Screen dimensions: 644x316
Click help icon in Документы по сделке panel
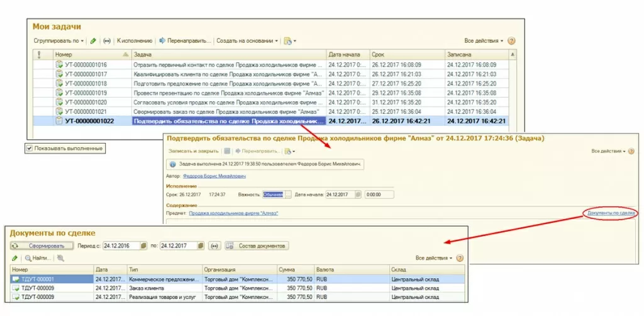point(460,258)
